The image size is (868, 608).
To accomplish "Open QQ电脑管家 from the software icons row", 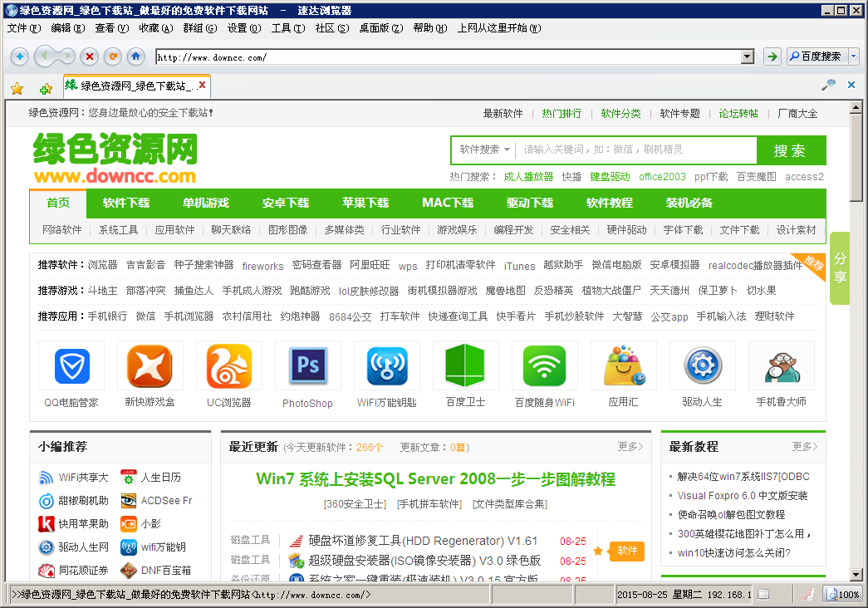I will [x=71, y=365].
